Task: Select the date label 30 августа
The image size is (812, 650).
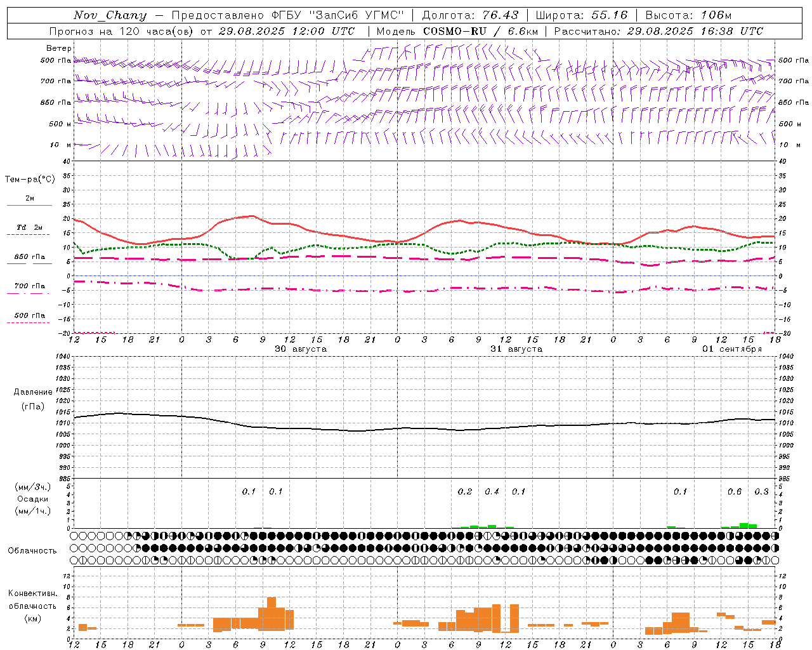Action: click(301, 349)
